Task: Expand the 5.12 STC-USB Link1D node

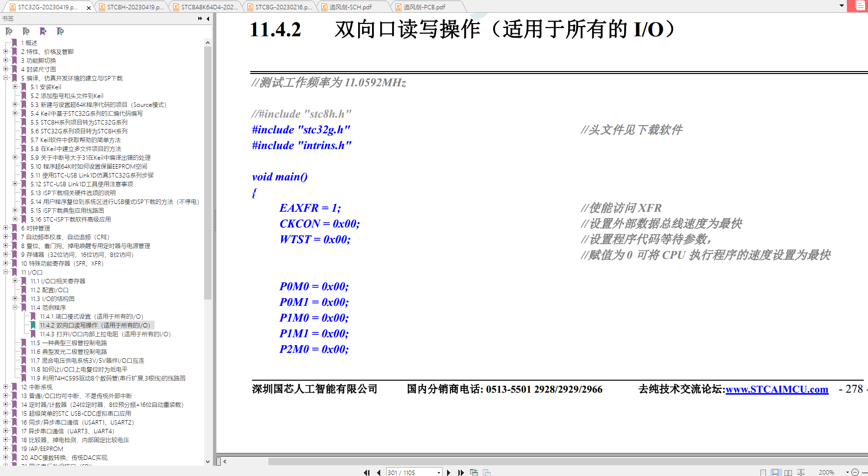Action: [15, 184]
